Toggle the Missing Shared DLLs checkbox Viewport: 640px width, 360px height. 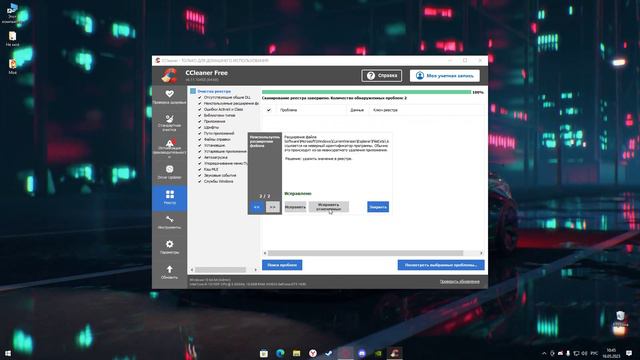[x=200, y=98]
